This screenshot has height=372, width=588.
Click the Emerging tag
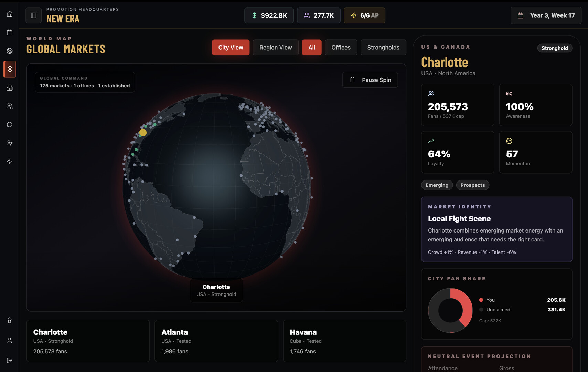[x=437, y=185]
